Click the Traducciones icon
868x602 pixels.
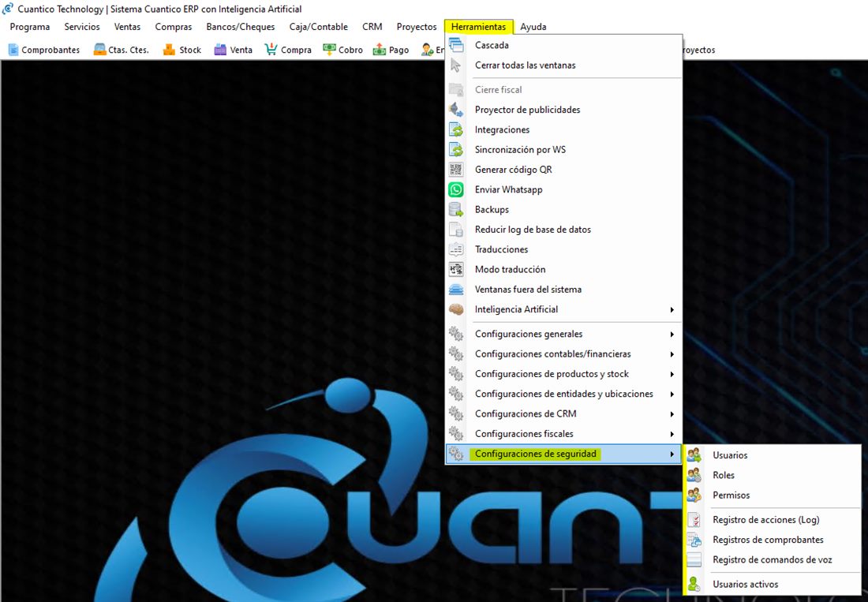[x=456, y=249]
